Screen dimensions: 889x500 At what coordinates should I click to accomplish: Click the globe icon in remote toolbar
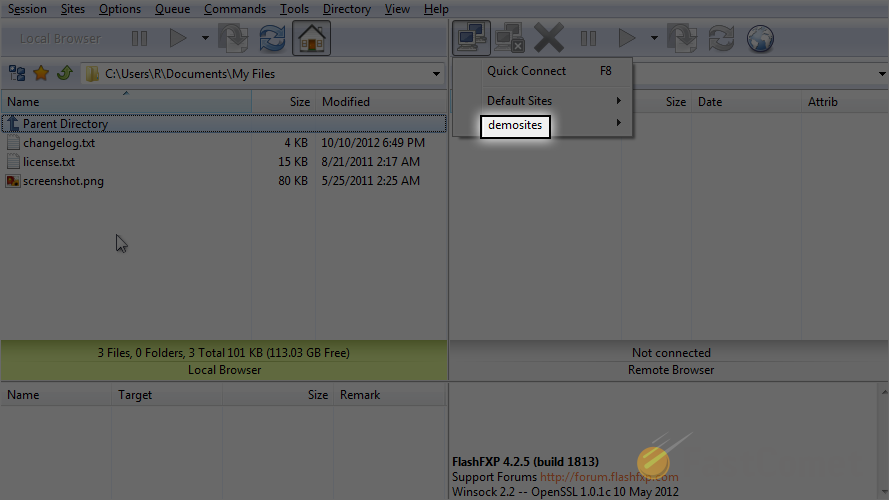click(x=760, y=39)
